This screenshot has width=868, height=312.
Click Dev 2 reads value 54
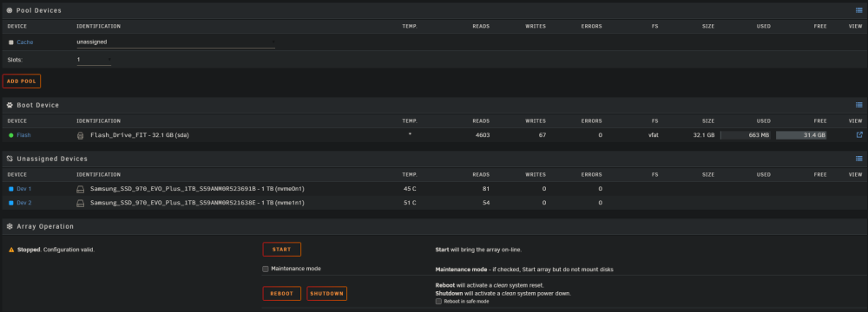pyautogui.click(x=486, y=203)
